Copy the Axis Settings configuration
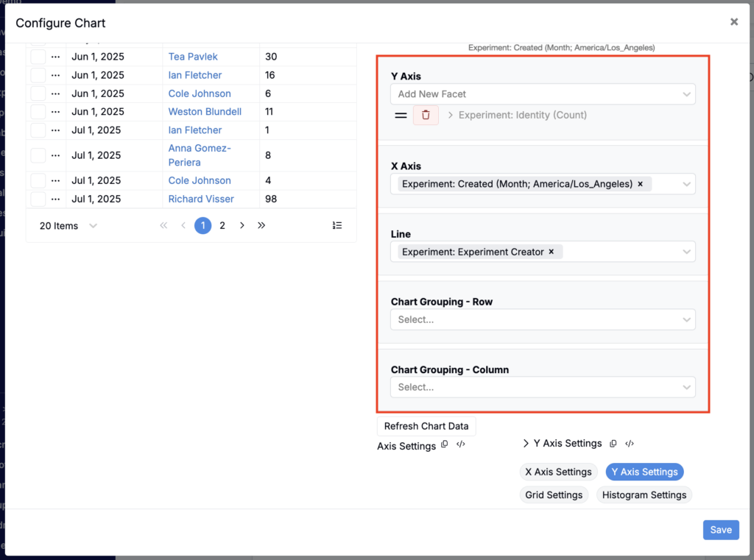This screenshot has height=560, width=754. click(x=444, y=444)
